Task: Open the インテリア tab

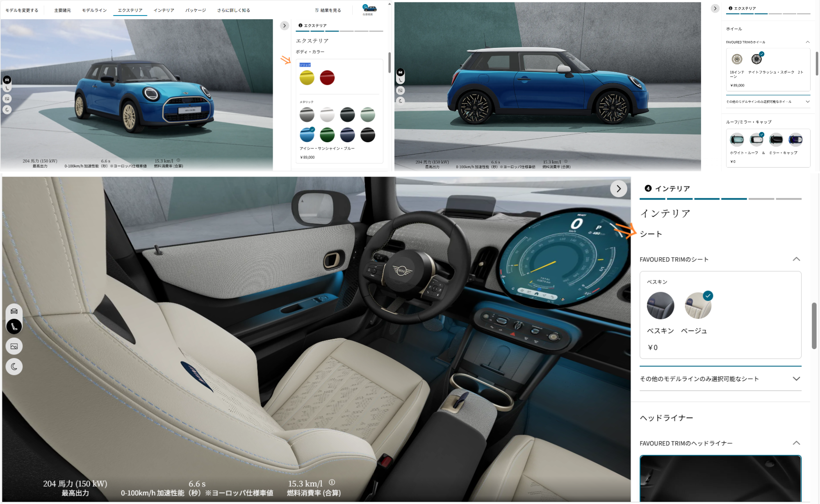Action: coord(164,10)
